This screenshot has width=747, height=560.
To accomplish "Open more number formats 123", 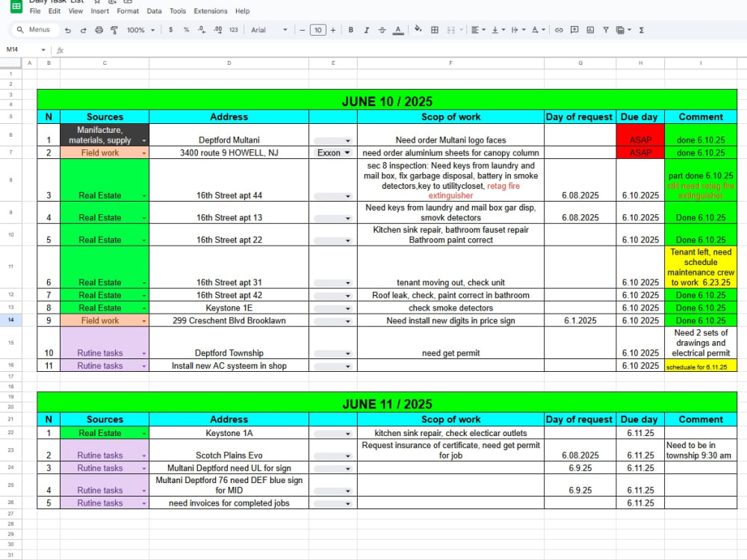I will [233, 30].
